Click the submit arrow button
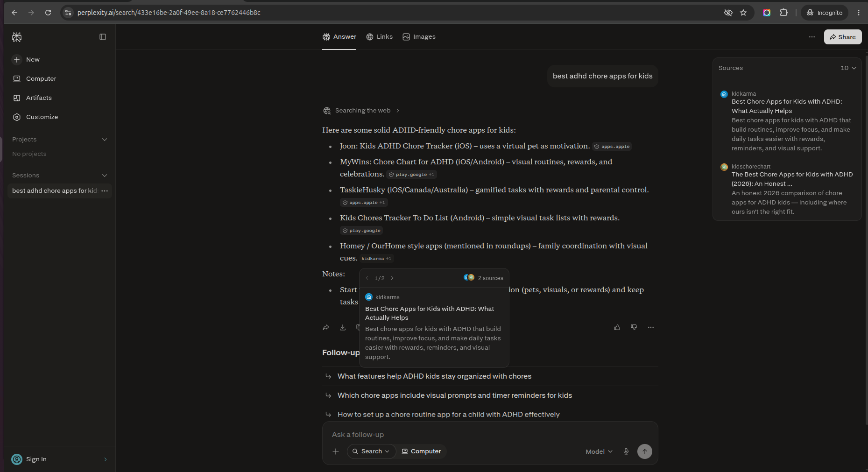This screenshot has height=472, width=868. click(645, 451)
